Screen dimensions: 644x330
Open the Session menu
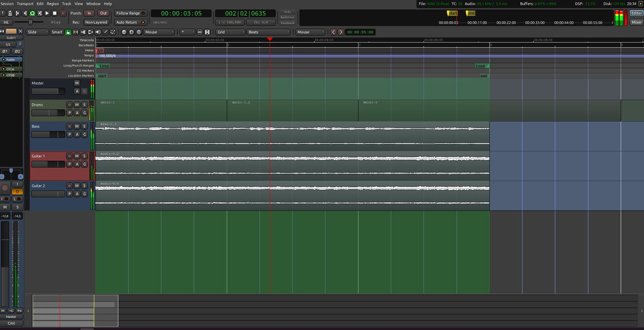(x=7, y=3)
